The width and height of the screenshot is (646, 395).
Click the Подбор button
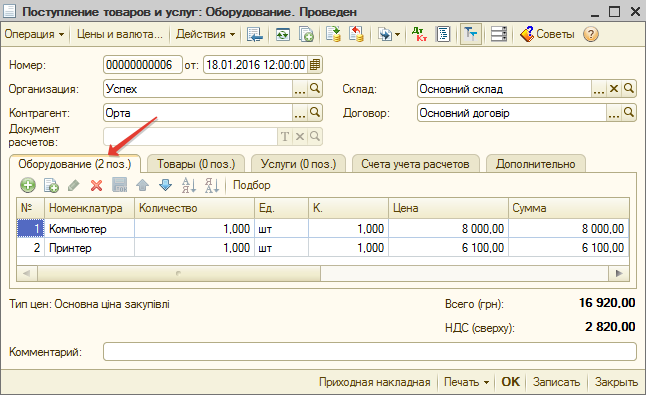[252, 185]
